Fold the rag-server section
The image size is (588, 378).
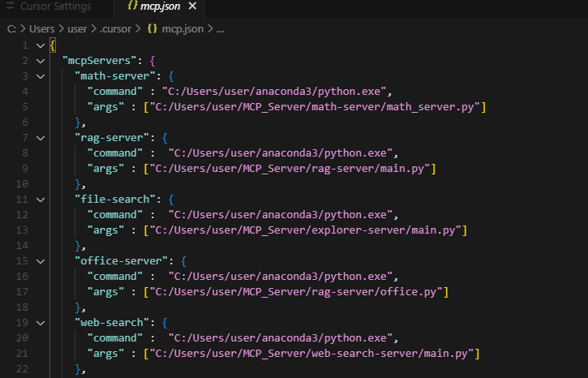[39, 138]
